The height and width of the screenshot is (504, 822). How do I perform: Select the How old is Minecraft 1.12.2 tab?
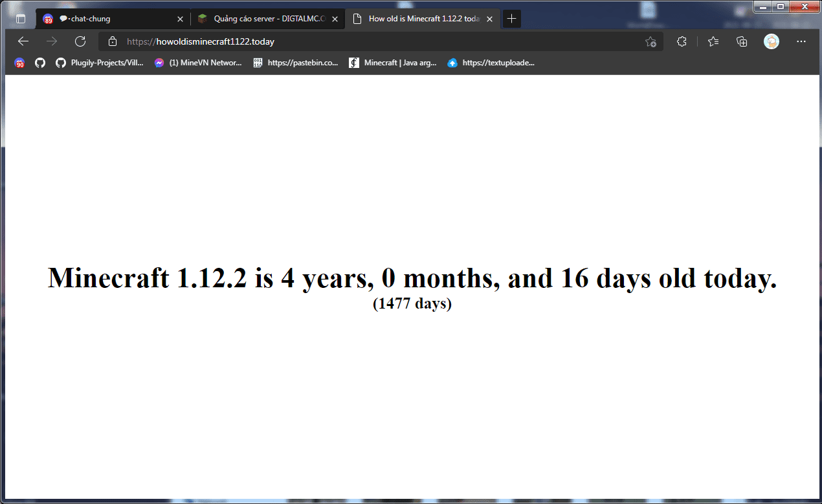click(423, 19)
